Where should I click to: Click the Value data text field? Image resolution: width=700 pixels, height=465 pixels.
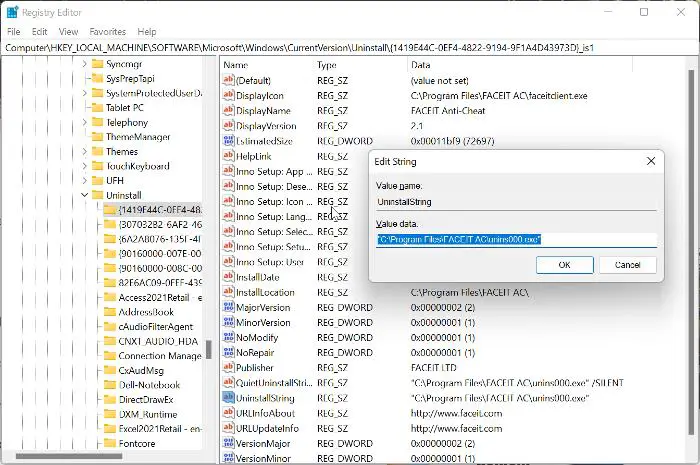point(516,240)
